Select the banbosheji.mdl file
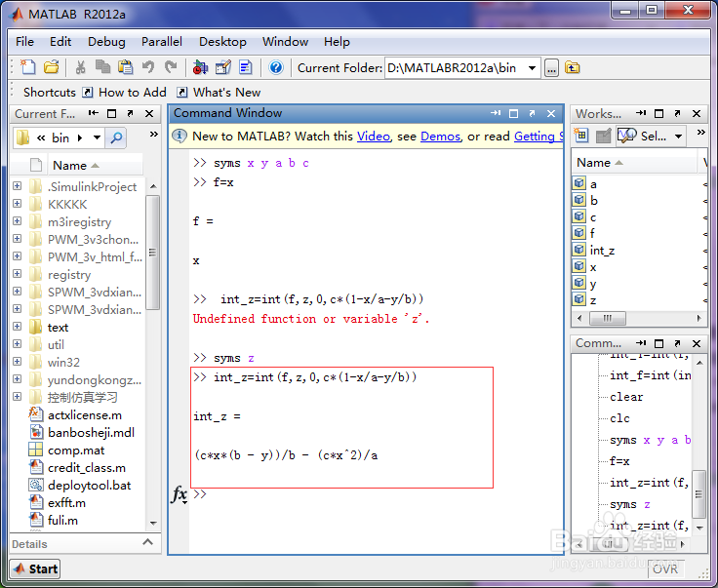The image size is (718, 588). [91, 432]
